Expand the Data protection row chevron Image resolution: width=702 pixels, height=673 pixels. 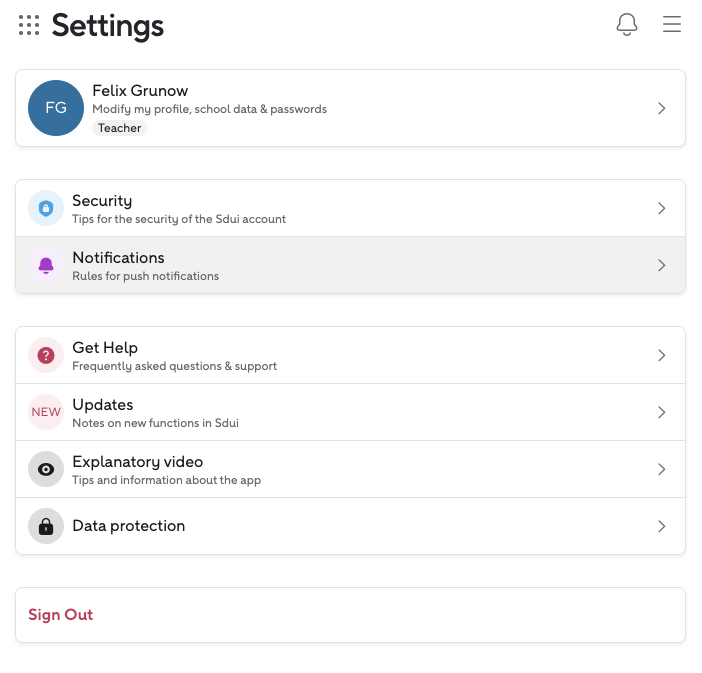661,526
